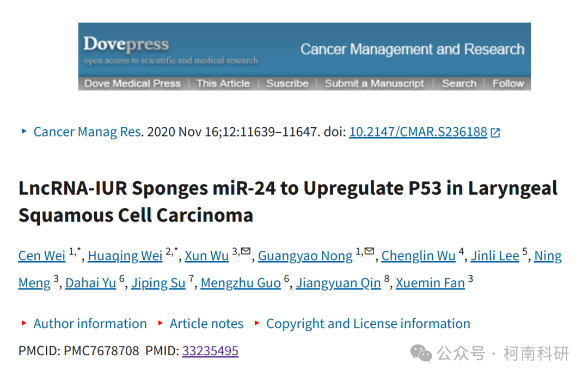Click the envelope icon next to Guangyao Nong

click(369, 251)
